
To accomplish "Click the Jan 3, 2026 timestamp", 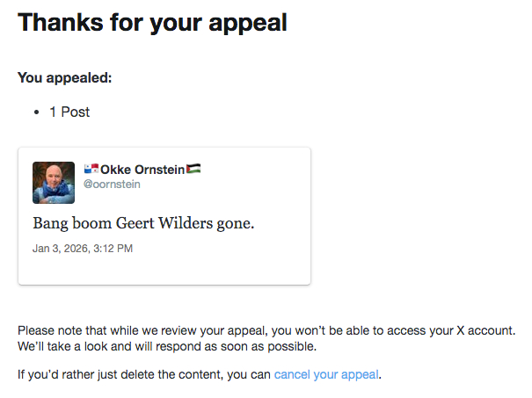I will coord(83,249).
